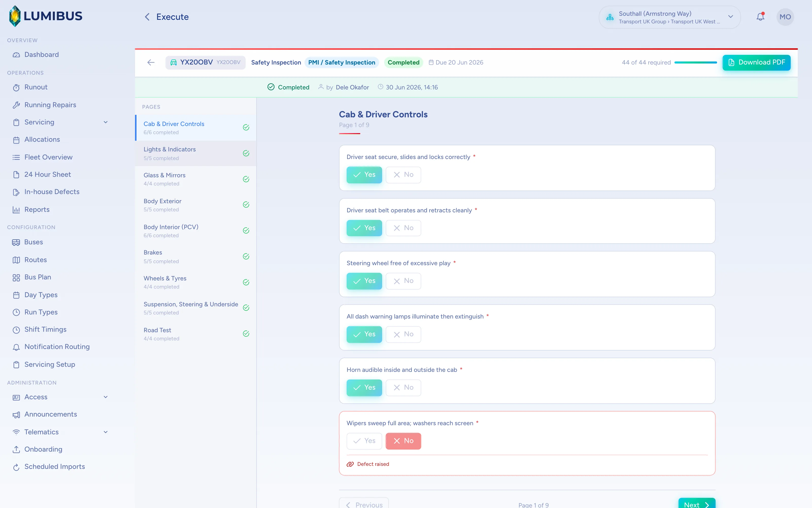
Task: Open Day Types in the sidebar
Action: [x=41, y=295]
